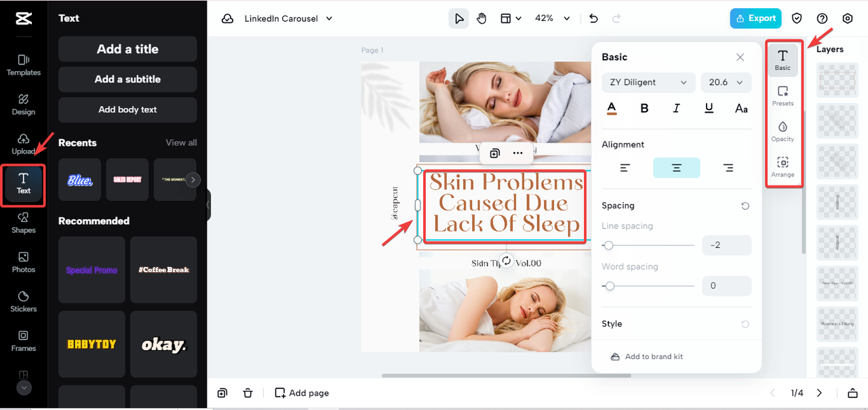
Task: Open the 42% zoom level dropdown
Action: (553, 18)
